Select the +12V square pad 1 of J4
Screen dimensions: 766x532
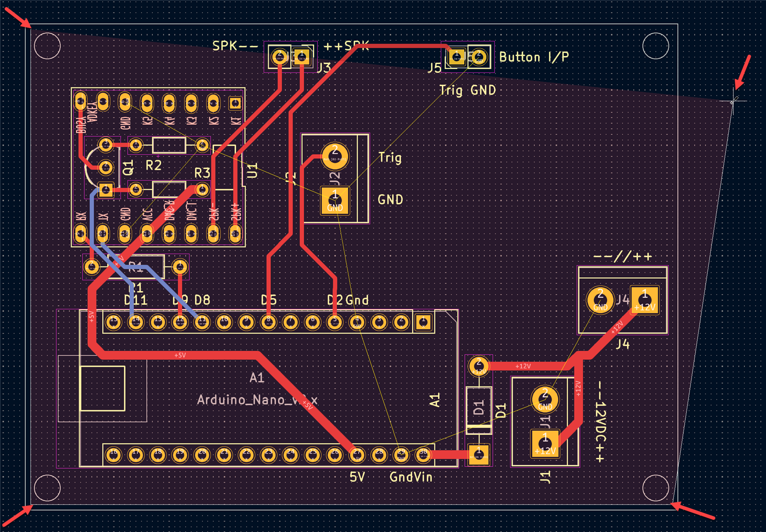point(644,300)
